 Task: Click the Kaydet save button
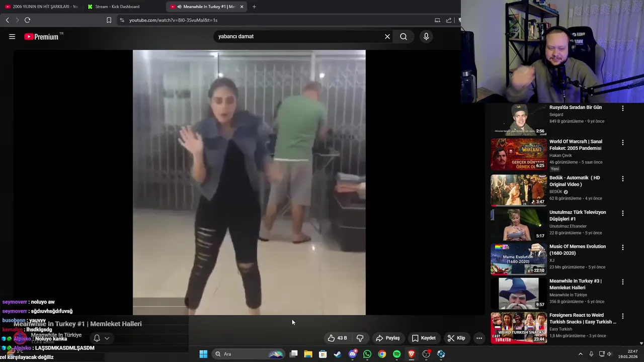(424, 338)
